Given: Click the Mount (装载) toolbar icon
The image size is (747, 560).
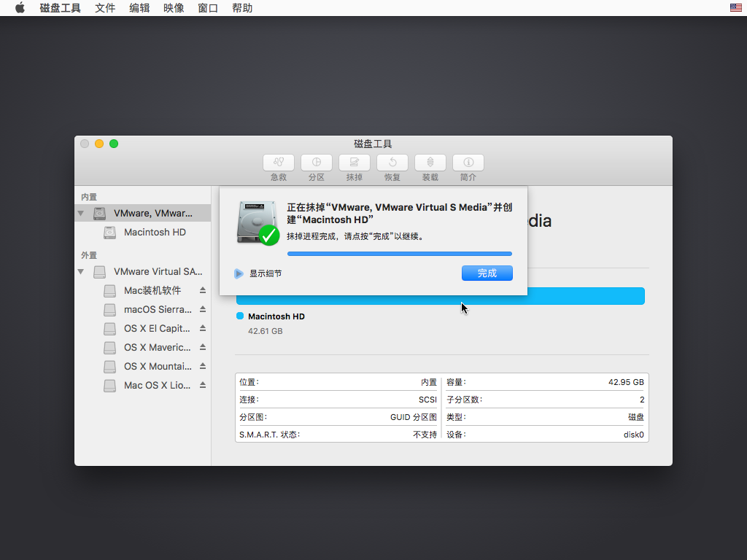Looking at the screenshot, I should click(430, 163).
